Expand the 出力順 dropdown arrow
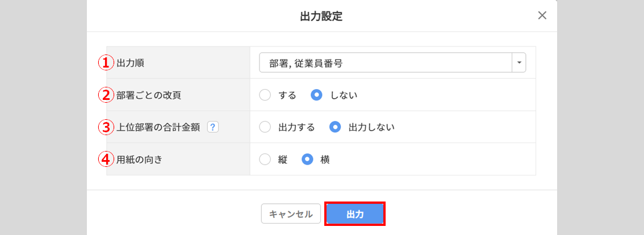Viewport: 644px width, 235px height. coord(519,63)
